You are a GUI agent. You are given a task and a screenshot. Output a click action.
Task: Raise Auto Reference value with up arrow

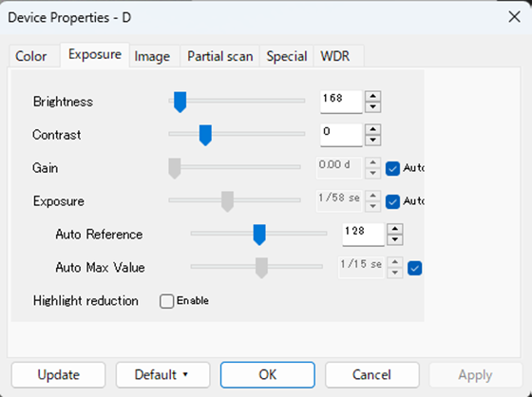[394, 229]
